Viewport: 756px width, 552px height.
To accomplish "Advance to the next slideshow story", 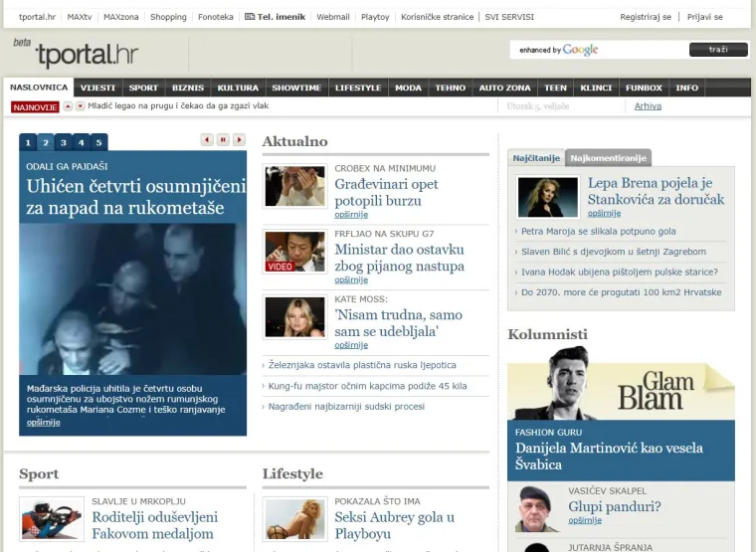I will [x=239, y=140].
